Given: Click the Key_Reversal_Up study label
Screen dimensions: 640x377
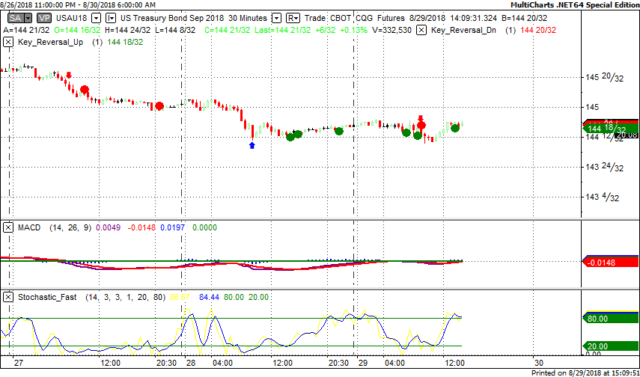Looking at the screenshot, I should (51, 42).
